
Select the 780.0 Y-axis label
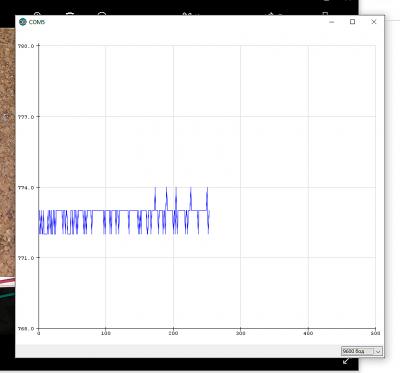tap(26, 46)
